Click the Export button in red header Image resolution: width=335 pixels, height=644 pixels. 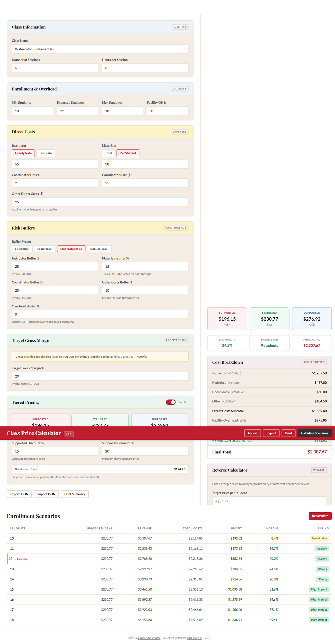coord(271,433)
